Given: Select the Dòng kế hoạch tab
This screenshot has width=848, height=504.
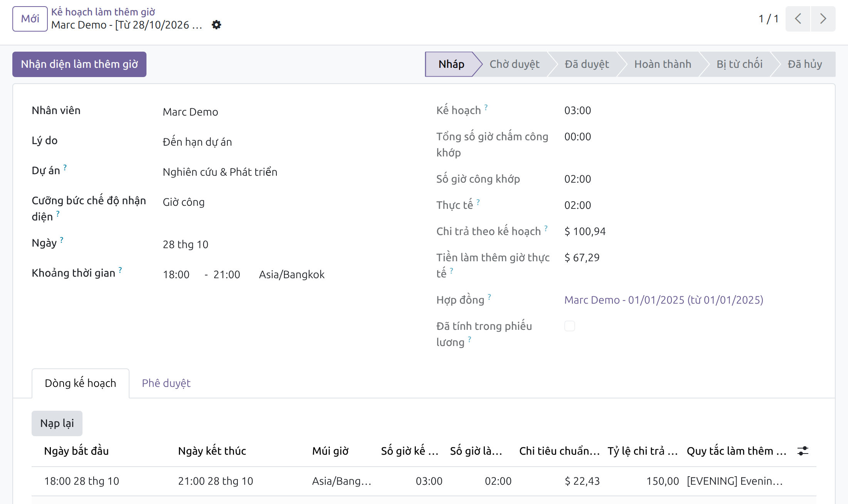Looking at the screenshot, I should click(x=81, y=383).
